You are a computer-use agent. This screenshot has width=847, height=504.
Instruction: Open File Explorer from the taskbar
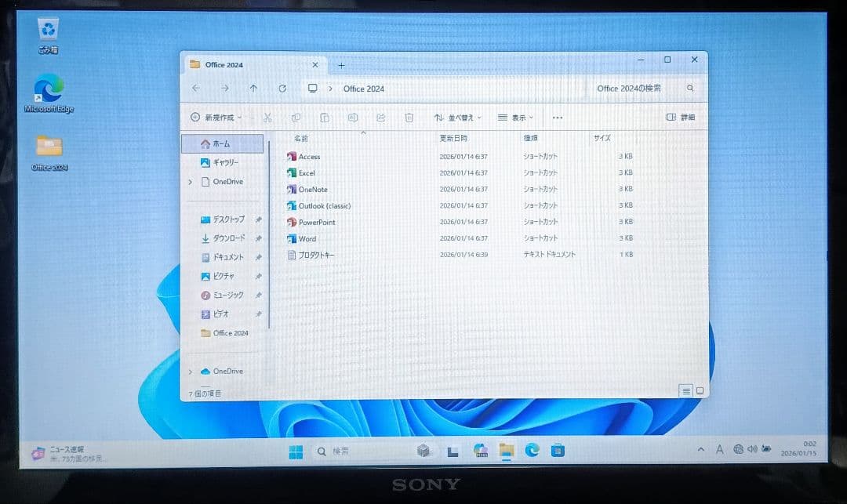point(506,450)
